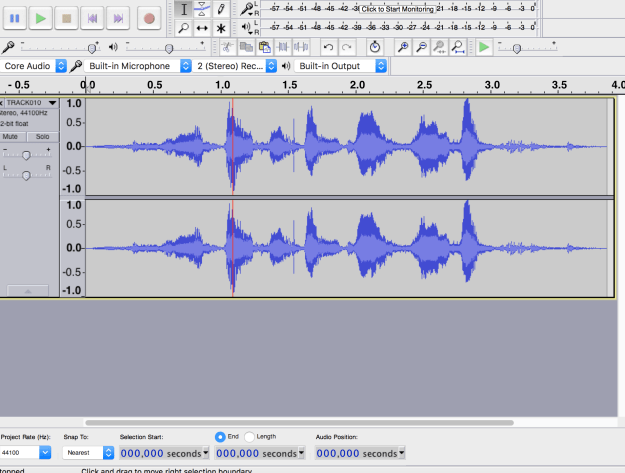Click the green Play button

tap(40, 18)
